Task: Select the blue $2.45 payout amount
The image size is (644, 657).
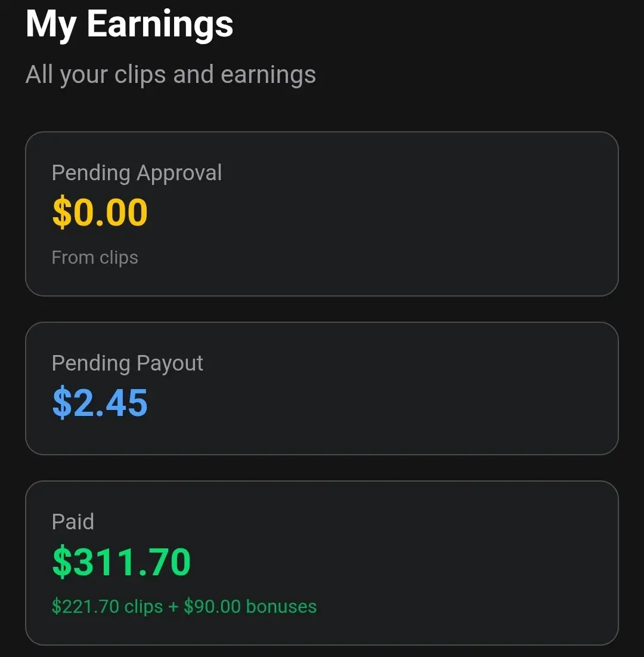Action: click(x=100, y=403)
